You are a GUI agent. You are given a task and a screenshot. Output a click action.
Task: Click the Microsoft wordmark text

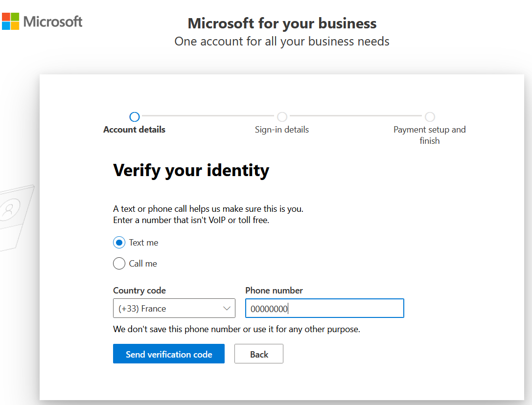point(53,22)
